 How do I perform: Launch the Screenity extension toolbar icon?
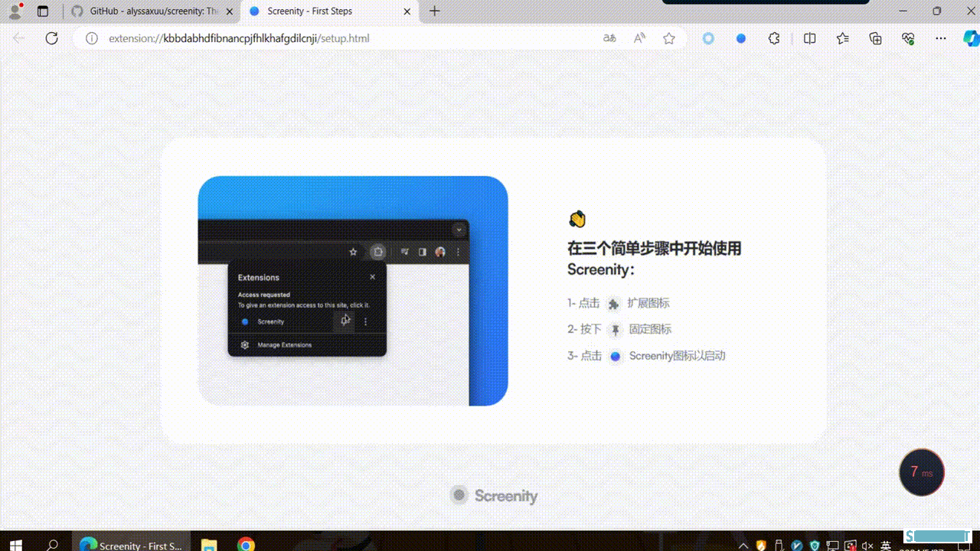(741, 38)
